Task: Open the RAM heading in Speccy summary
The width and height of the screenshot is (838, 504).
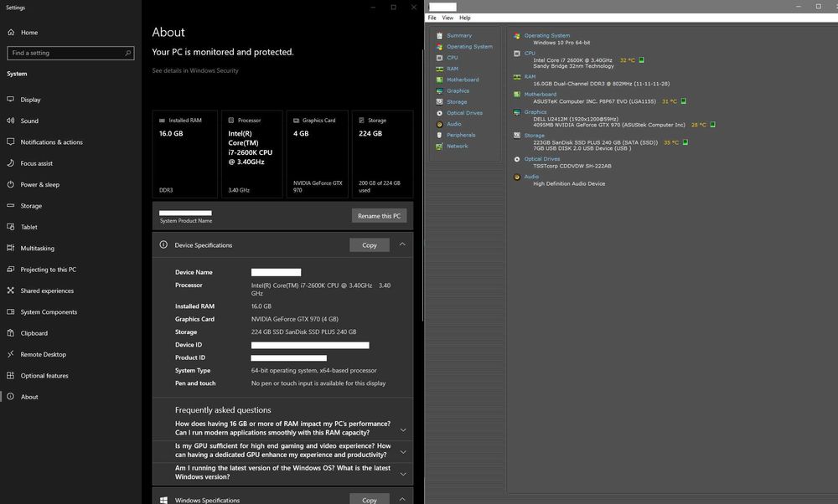Action: [x=530, y=77]
